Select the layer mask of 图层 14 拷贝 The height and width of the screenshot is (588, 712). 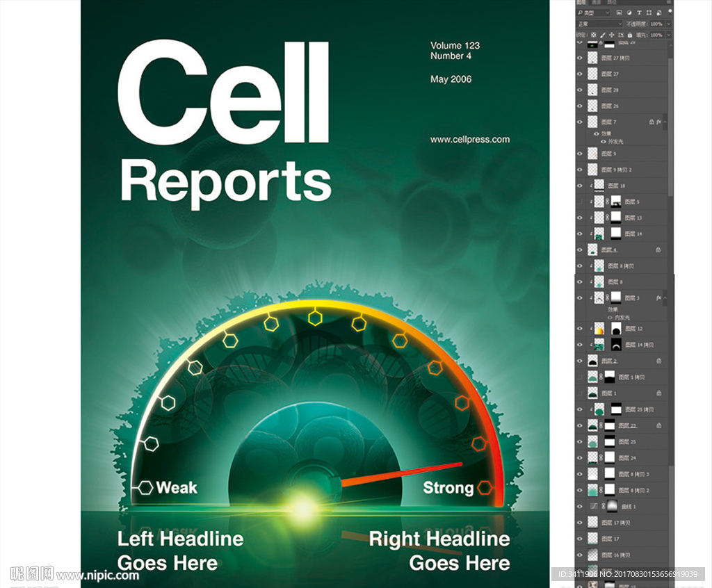pyautogui.click(x=616, y=345)
